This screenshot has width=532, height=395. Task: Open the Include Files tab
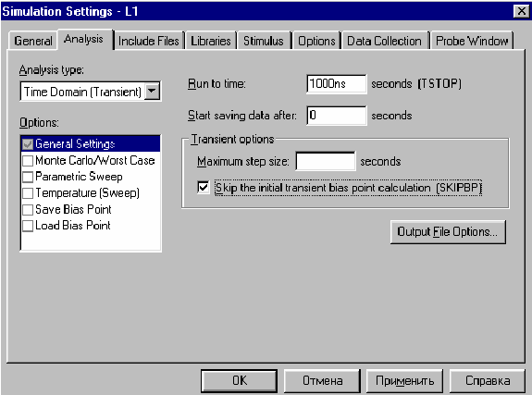[x=149, y=41]
